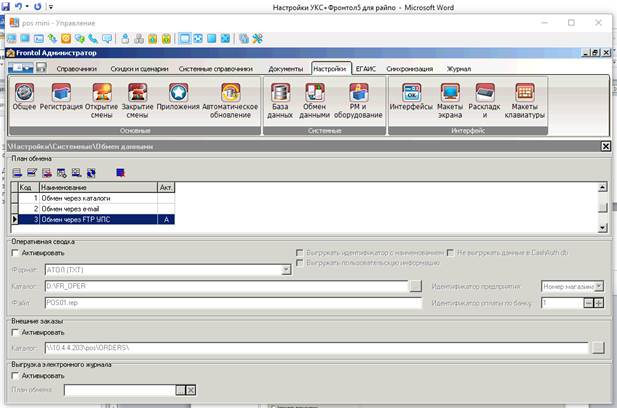Check Не выгружать данные в CashAuth.db
This screenshot has width=617, height=408.
(450, 253)
